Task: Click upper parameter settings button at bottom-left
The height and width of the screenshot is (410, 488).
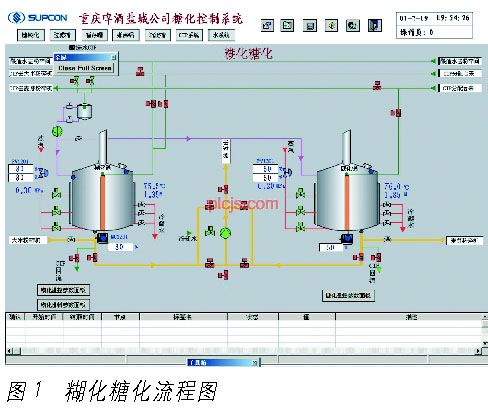Action: coord(63,290)
